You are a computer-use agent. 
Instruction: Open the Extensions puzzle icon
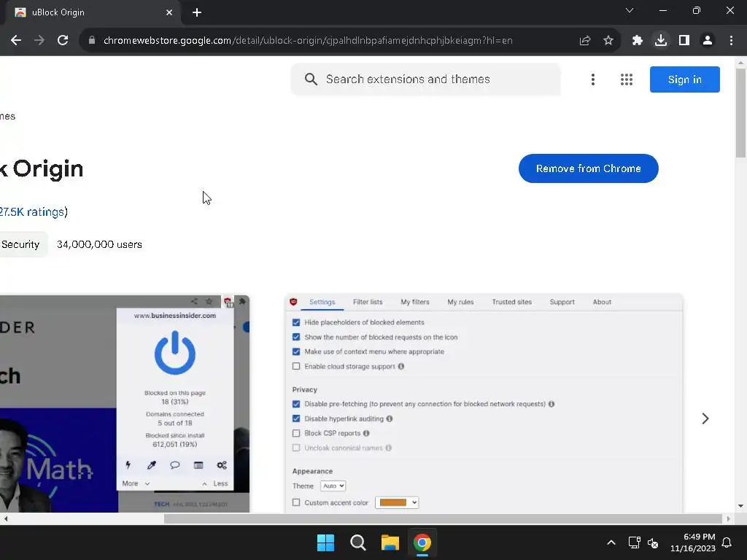tap(638, 41)
